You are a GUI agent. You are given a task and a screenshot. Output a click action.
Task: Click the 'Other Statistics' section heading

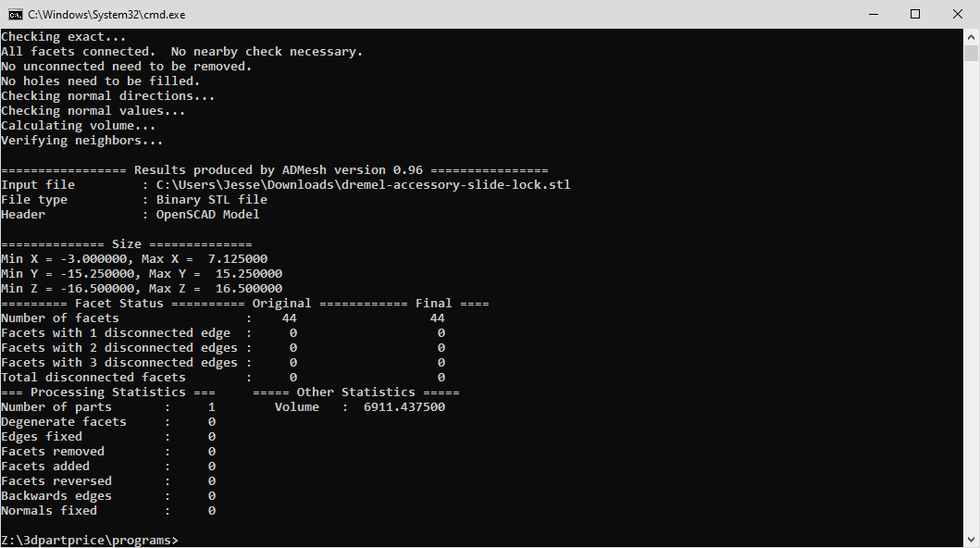click(x=355, y=392)
